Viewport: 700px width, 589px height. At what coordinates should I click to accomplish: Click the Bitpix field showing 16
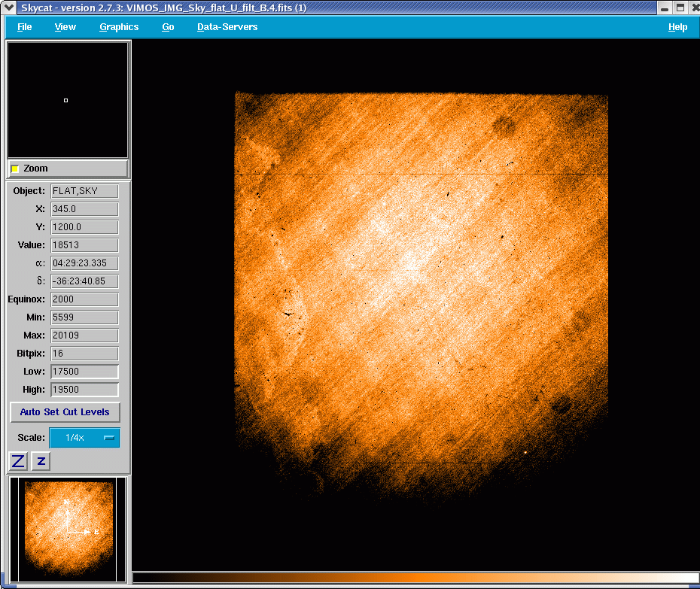tap(84, 354)
